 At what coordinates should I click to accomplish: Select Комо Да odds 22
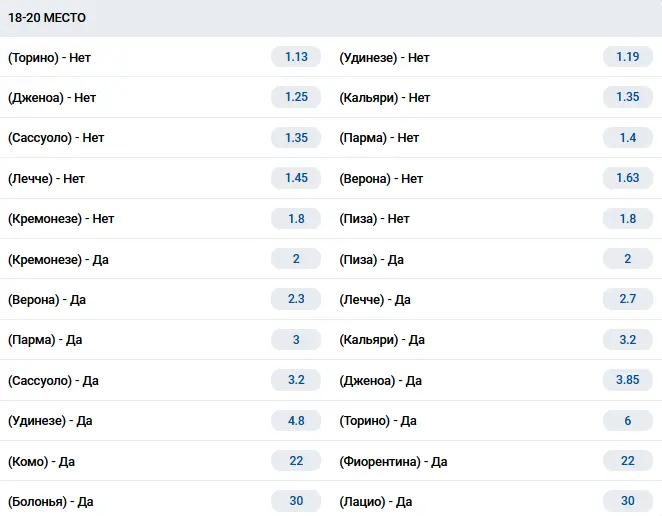tap(296, 461)
